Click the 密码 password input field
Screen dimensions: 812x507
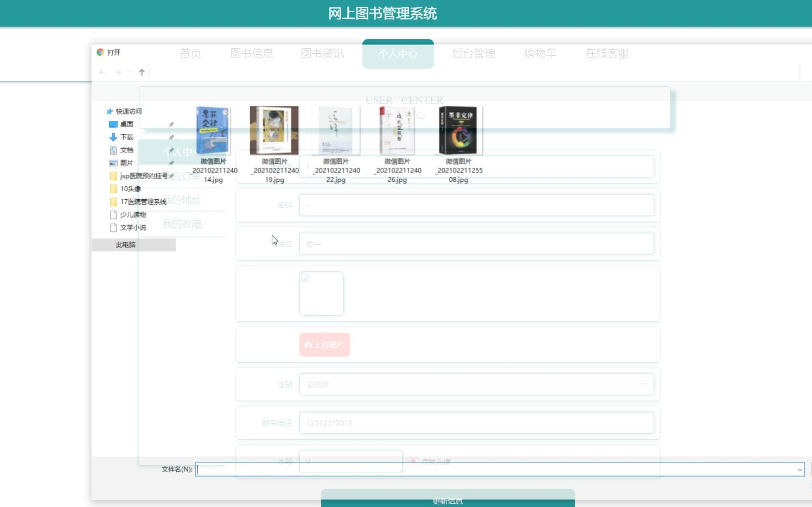[x=477, y=205]
